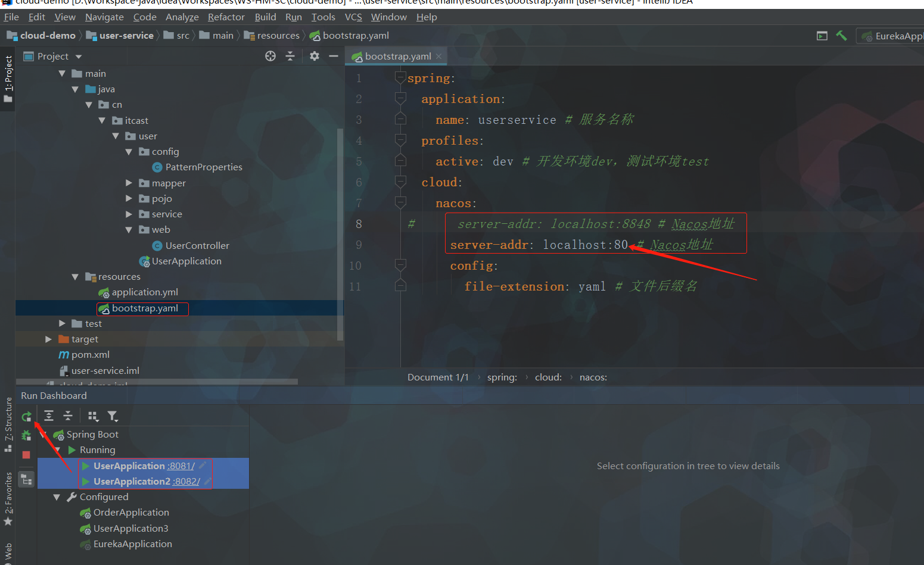Click the fold marker on line 1 spring
The height and width of the screenshot is (565, 924).
coord(400,78)
